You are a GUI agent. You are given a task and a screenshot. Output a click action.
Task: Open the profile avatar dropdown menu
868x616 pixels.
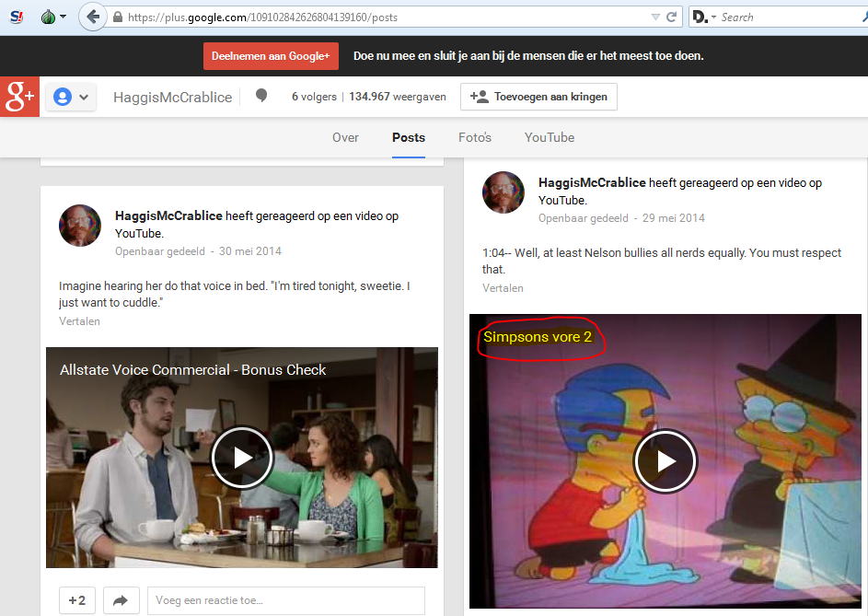71,97
